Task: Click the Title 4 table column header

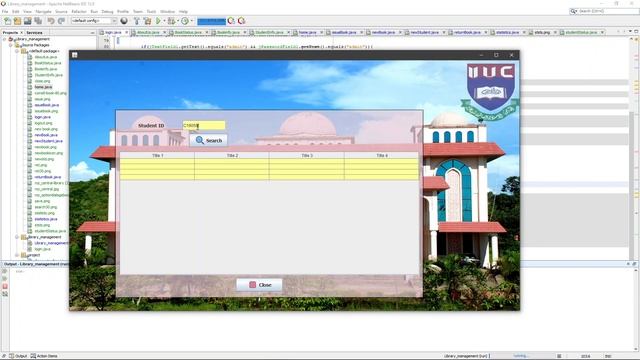Action: [x=382, y=156]
